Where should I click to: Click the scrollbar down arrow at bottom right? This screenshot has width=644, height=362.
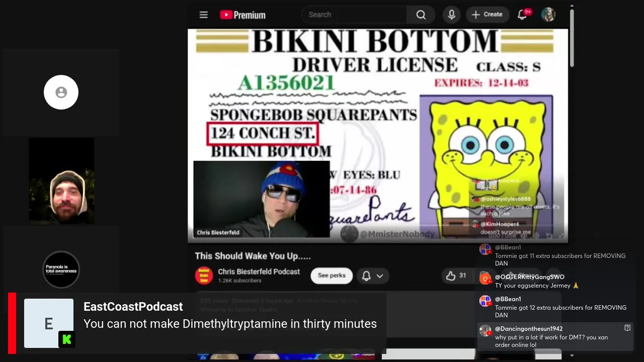(x=572, y=355)
